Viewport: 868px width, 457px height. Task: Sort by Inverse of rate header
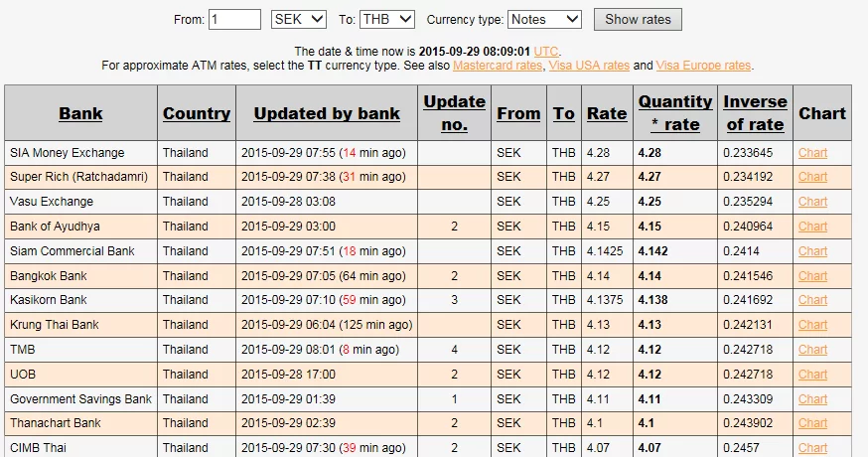(755, 113)
